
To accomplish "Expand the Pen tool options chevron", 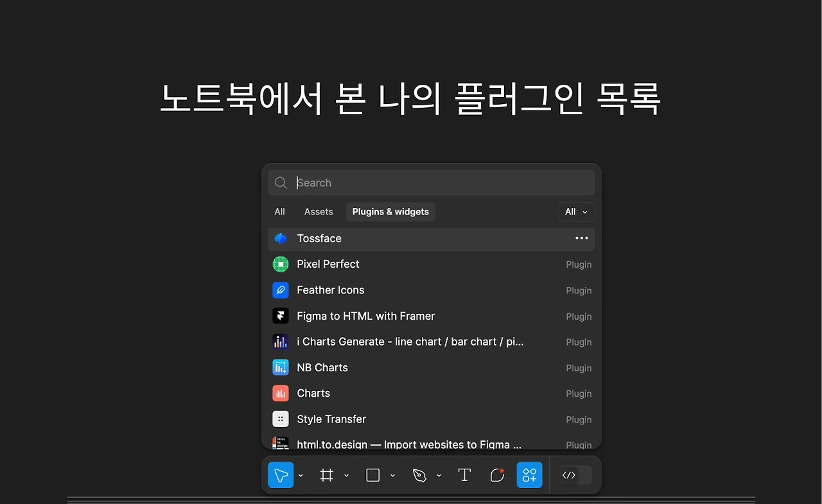I will pos(439,476).
